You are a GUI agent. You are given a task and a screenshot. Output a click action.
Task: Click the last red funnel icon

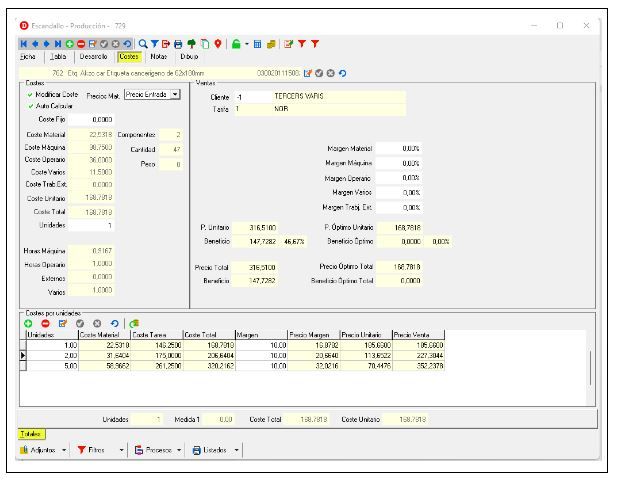click(x=315, y=44)
